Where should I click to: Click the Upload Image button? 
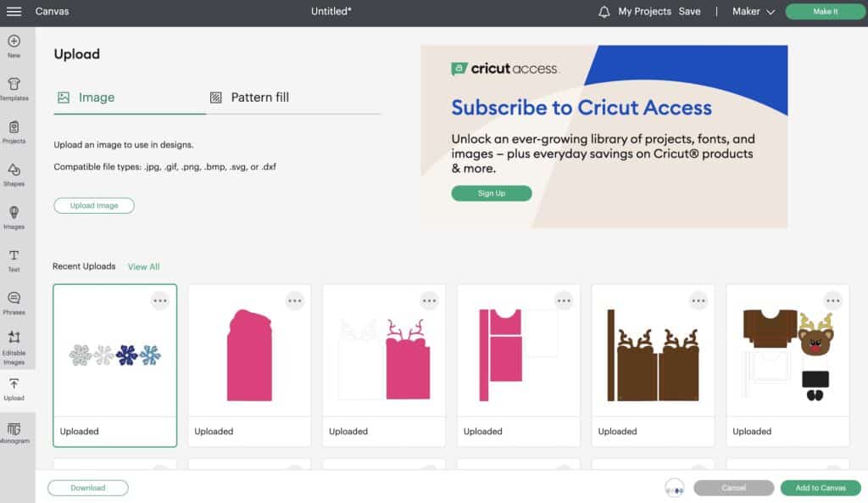point(94,205)
